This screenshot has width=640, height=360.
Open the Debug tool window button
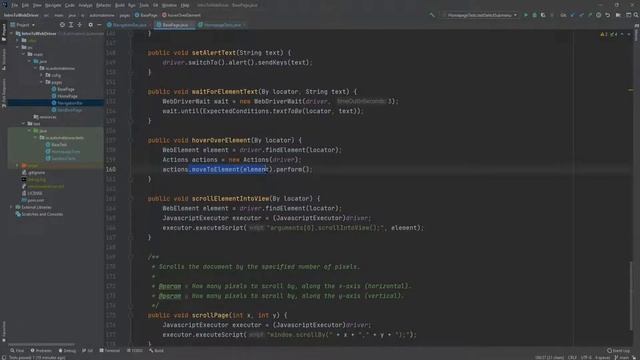(67, 351)
